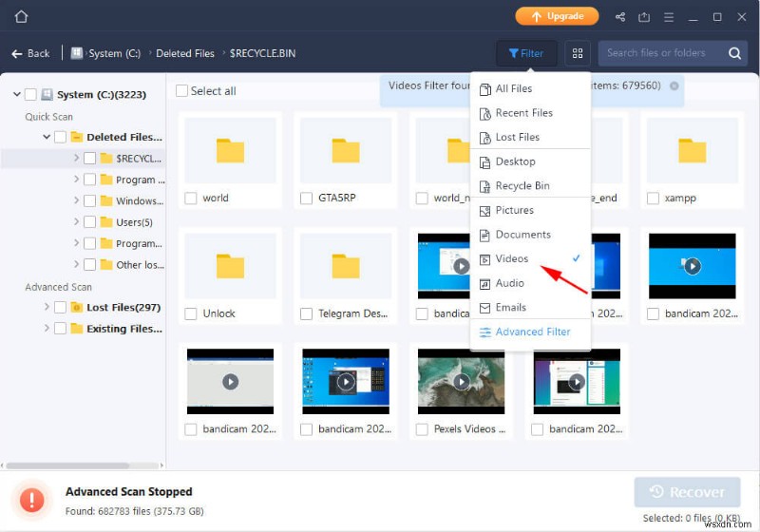Screen dimensions: 760x532
Task: Expand the Users(5) tree node
Action: 76,221
